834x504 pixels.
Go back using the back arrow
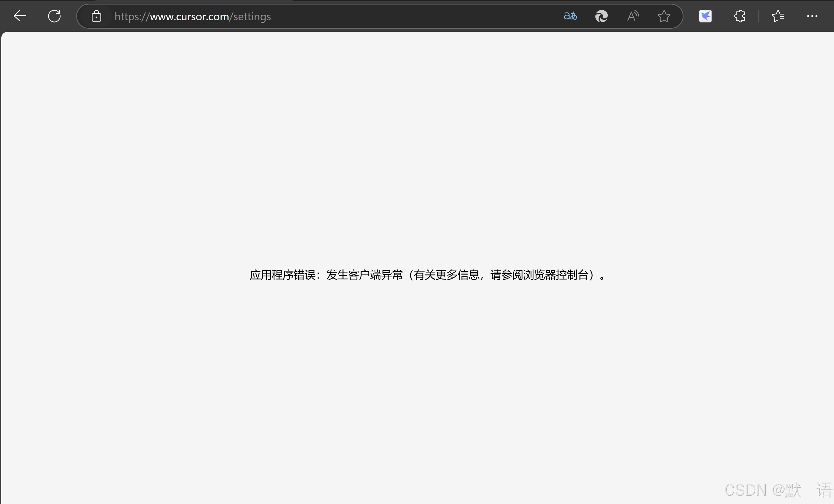point(20,16)
